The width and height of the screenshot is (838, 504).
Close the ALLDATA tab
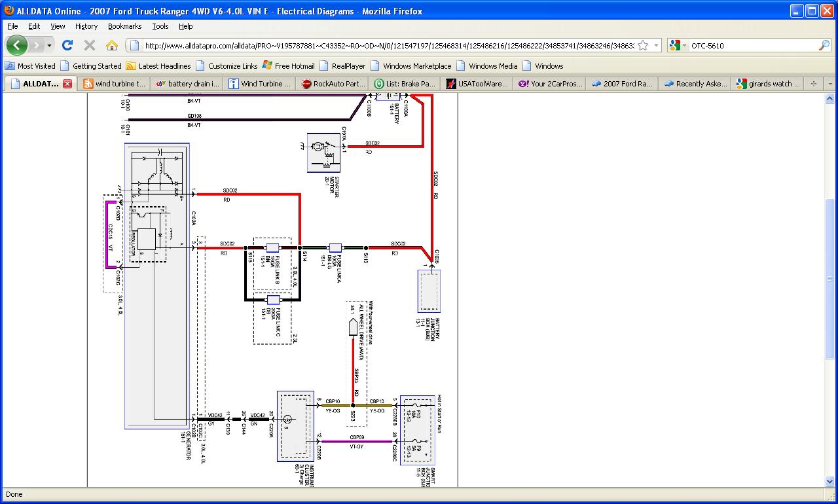[x=67, y=84]
